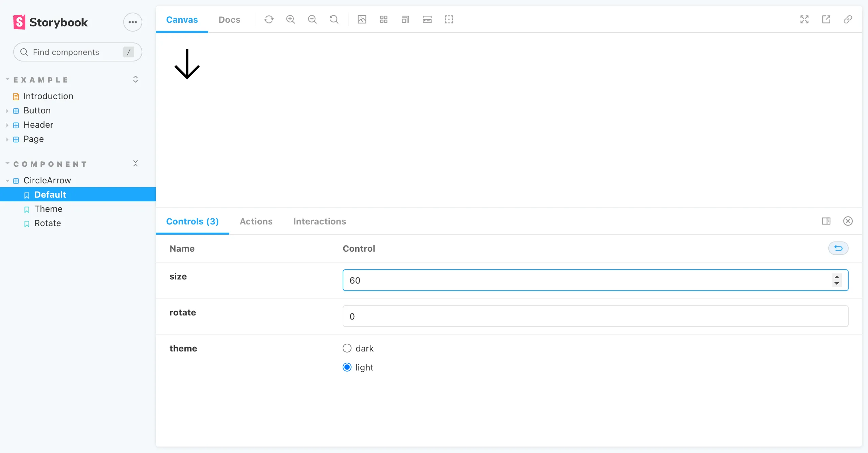The image size is (868, 453).
Task: Select the dark theme radio button
Action: 347,348
